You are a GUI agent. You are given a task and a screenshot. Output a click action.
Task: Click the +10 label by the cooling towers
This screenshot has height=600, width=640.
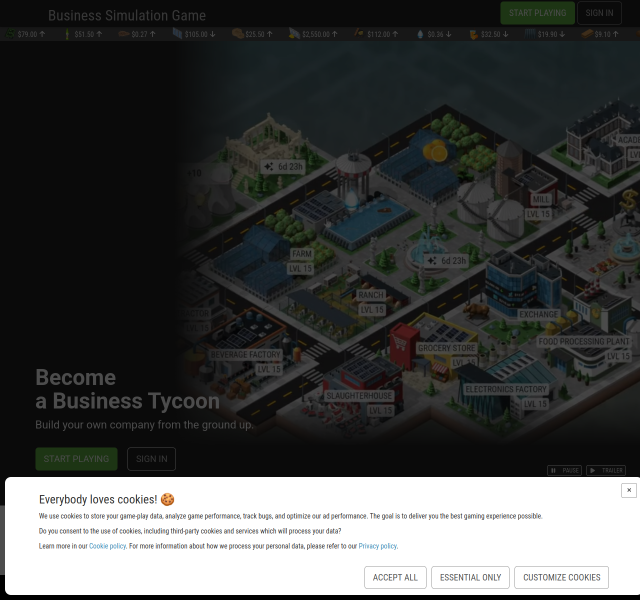pos(194,173)
